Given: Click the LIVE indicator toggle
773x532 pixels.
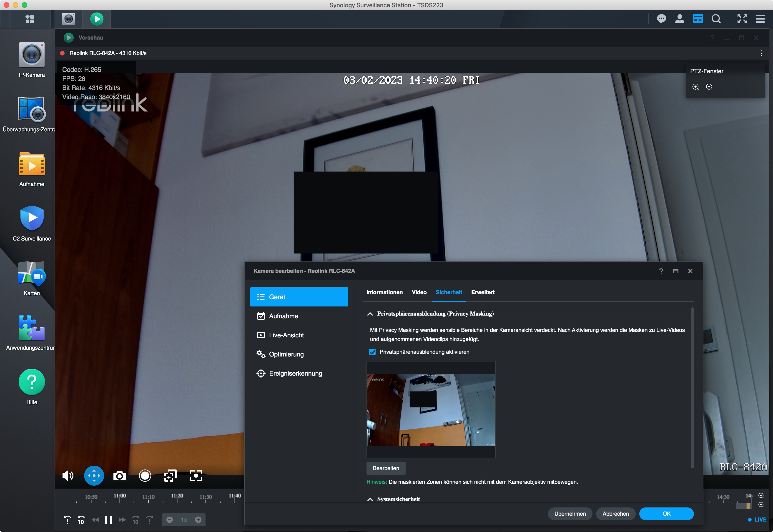Looking at the screenshot, I should click(757, 520).
